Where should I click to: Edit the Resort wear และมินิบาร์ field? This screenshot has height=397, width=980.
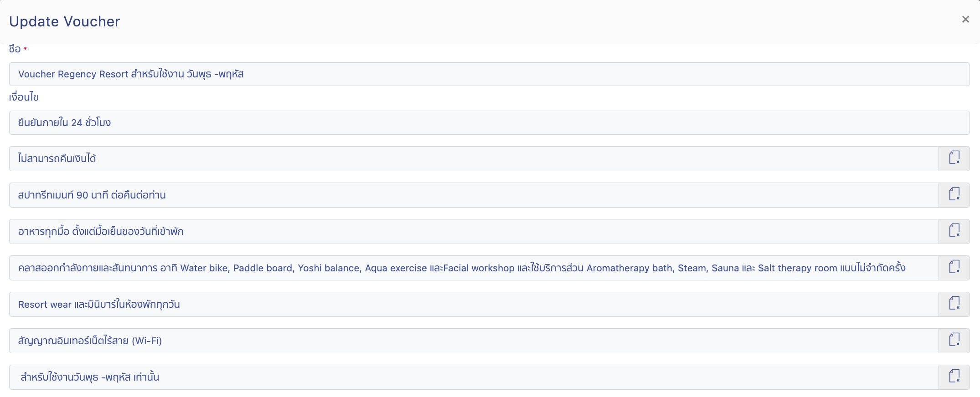[x=474, y=304]
